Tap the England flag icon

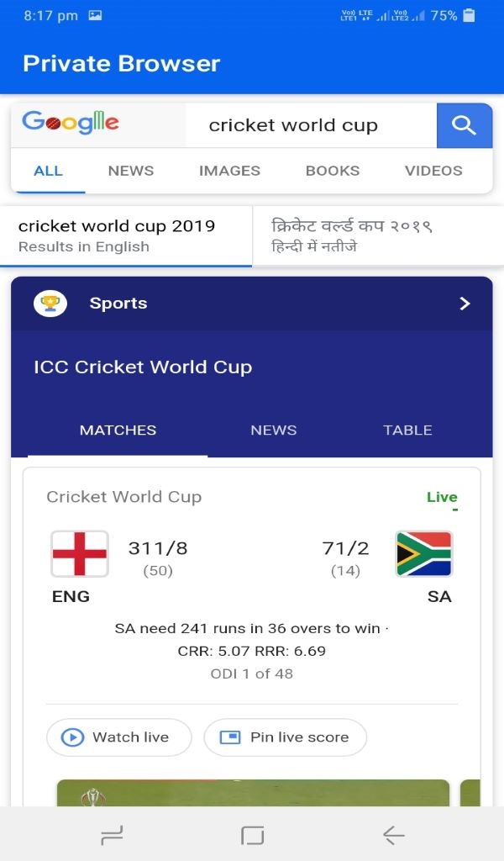[80, 553]
